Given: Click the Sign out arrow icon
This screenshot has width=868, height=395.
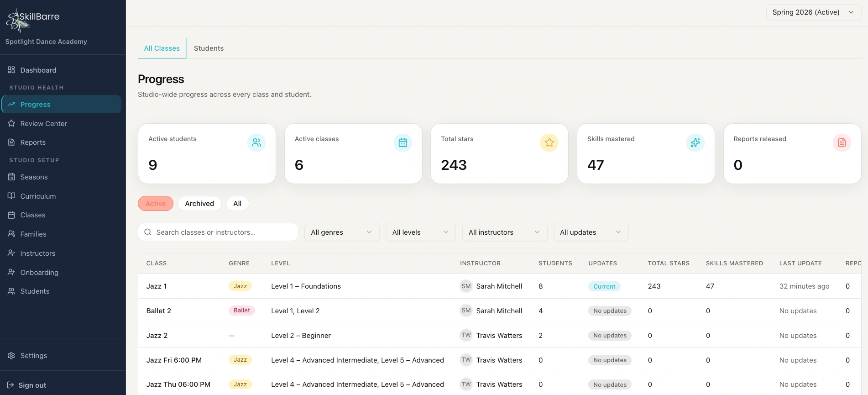Looking at the screenshot, I should (10, 385).
